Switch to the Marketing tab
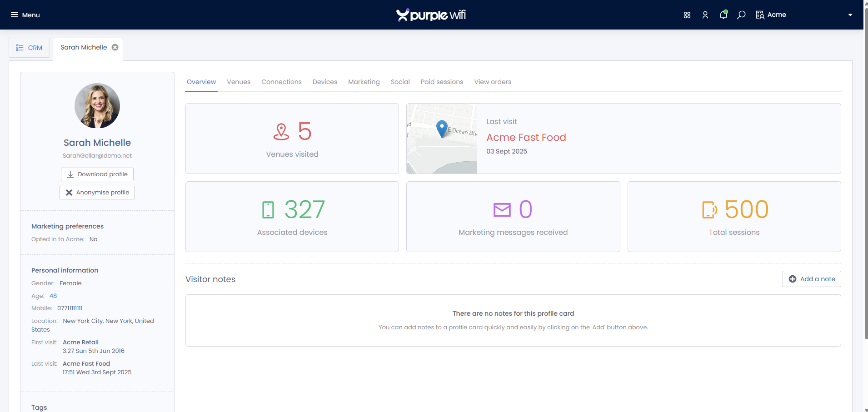The width and height of the screenshot is (868, 412). coord(364,82)
